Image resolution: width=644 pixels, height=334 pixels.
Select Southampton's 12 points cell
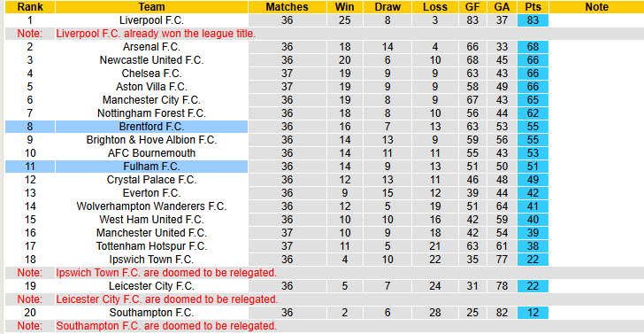[533, 312]
